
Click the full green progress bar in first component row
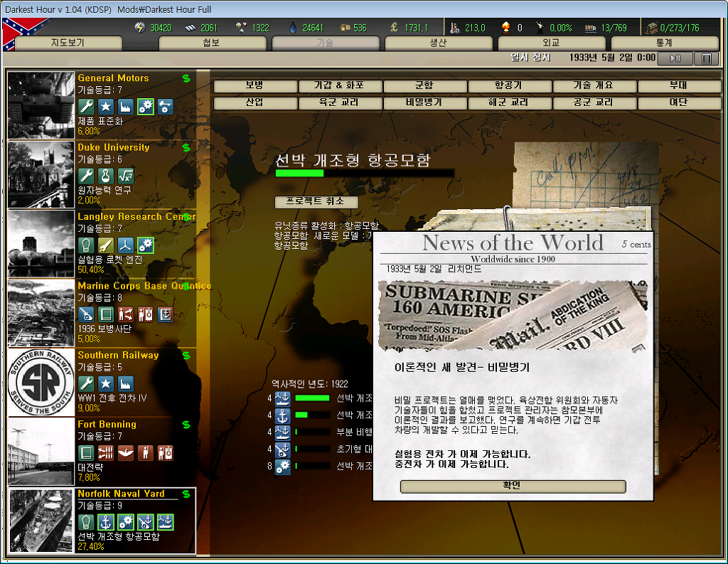[x=313, y=398]
